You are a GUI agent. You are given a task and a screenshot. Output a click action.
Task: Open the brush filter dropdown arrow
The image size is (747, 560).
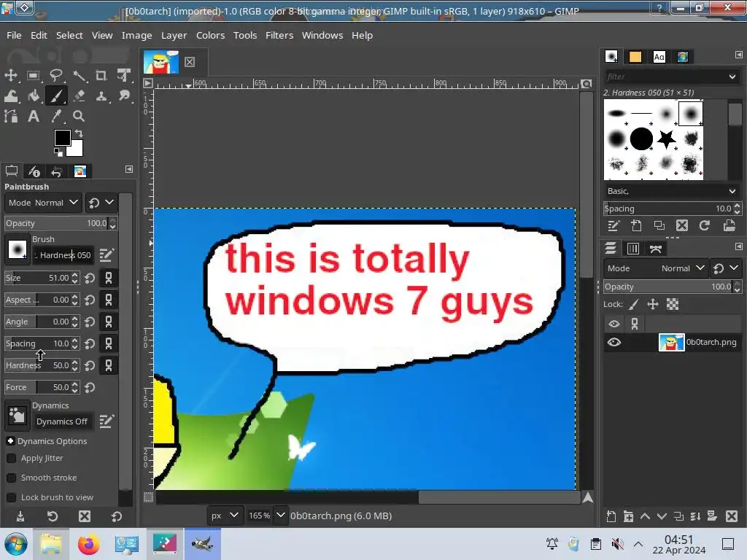coord(732,77)
